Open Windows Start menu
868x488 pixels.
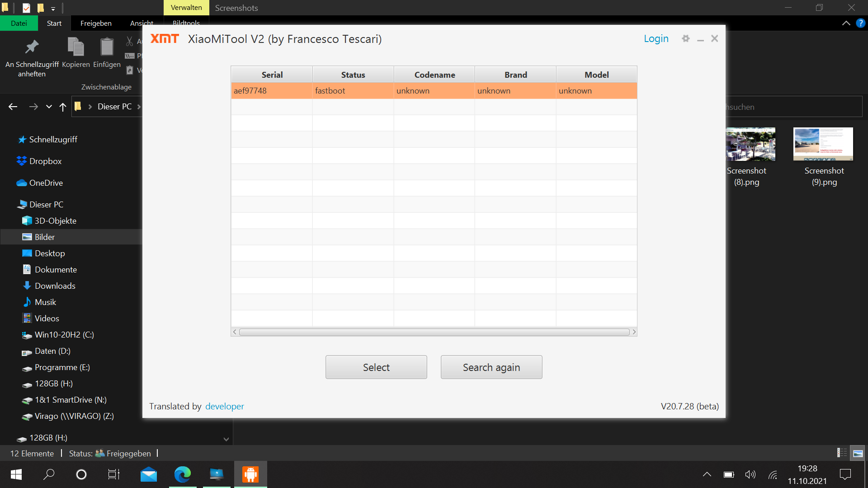tap(16, 474)
